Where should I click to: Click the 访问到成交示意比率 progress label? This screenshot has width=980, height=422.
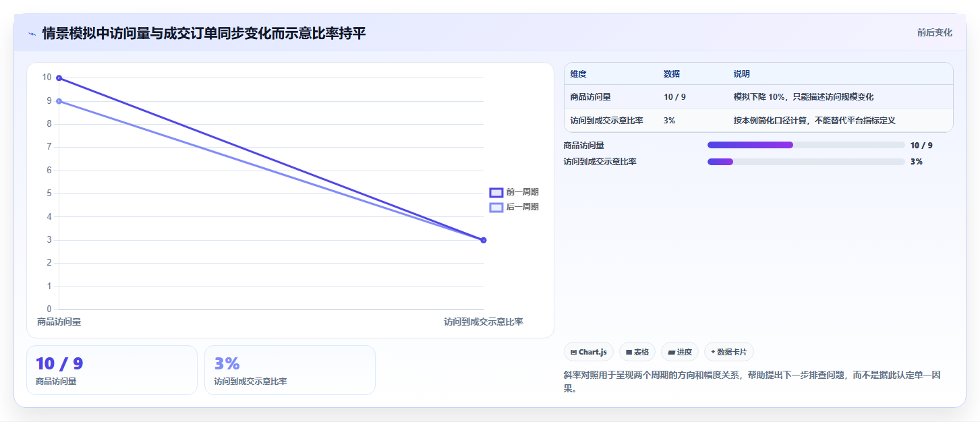(x=600, y=161)
